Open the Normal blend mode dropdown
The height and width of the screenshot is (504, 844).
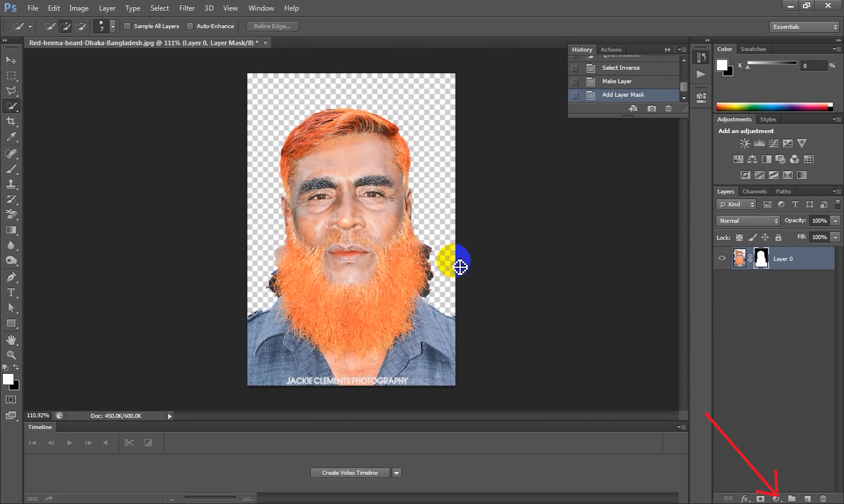click(748, 221)
